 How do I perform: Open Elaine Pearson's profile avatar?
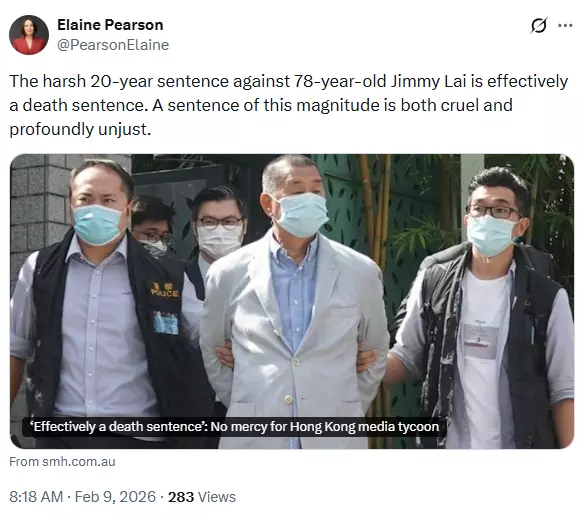(x=29, y=35)
